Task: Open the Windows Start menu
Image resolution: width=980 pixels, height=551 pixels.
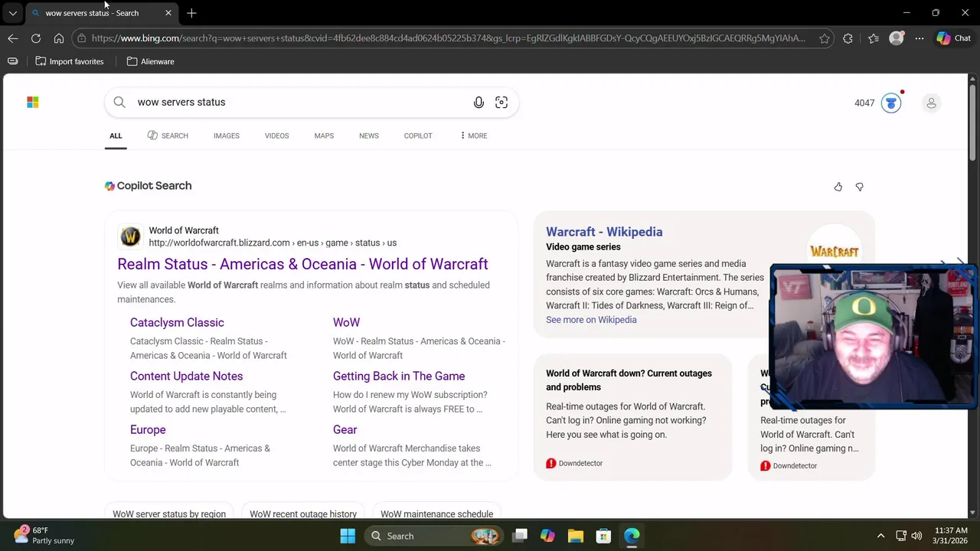Action: 348,536
